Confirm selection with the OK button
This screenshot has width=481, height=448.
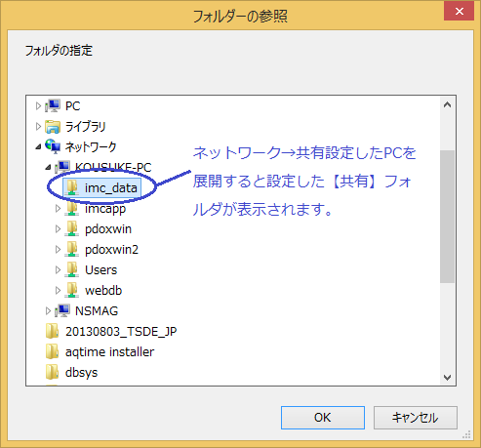coord(323,418)
